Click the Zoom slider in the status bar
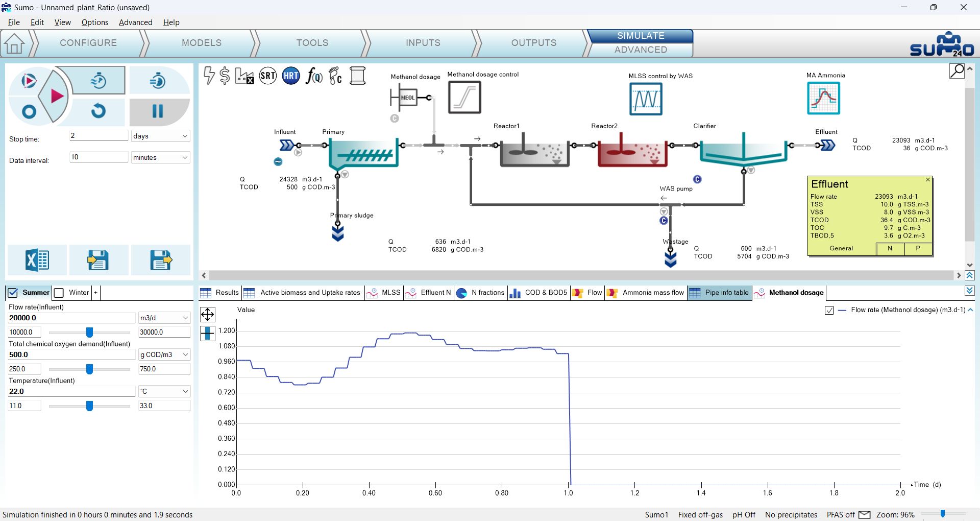Image resolution: width=980 pixels, height=521 pixels. (943, 514)
